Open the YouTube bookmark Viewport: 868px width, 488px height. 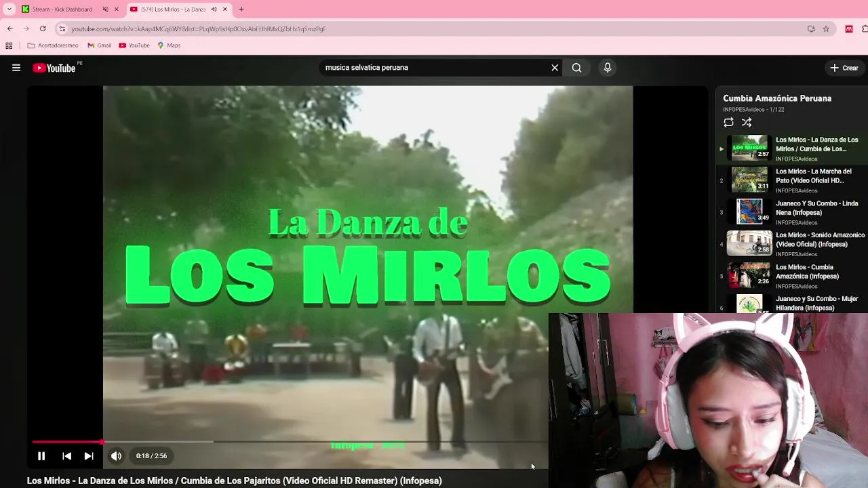(134, 45)
